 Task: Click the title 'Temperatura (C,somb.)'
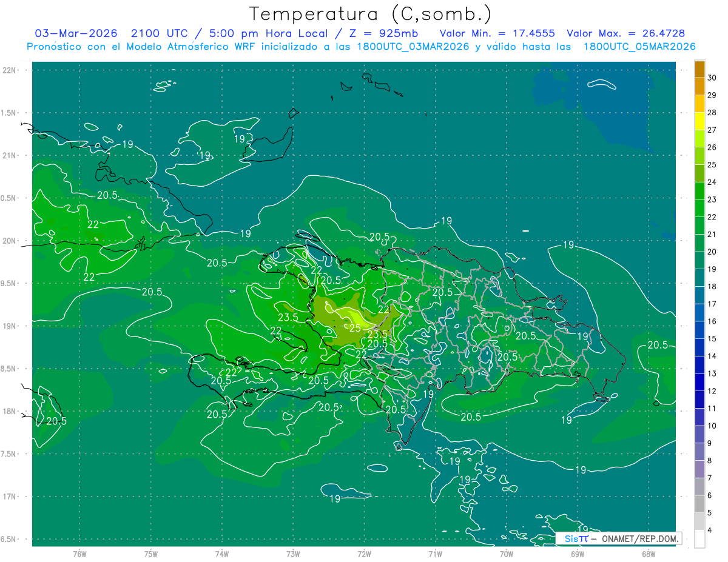[371, 14]
